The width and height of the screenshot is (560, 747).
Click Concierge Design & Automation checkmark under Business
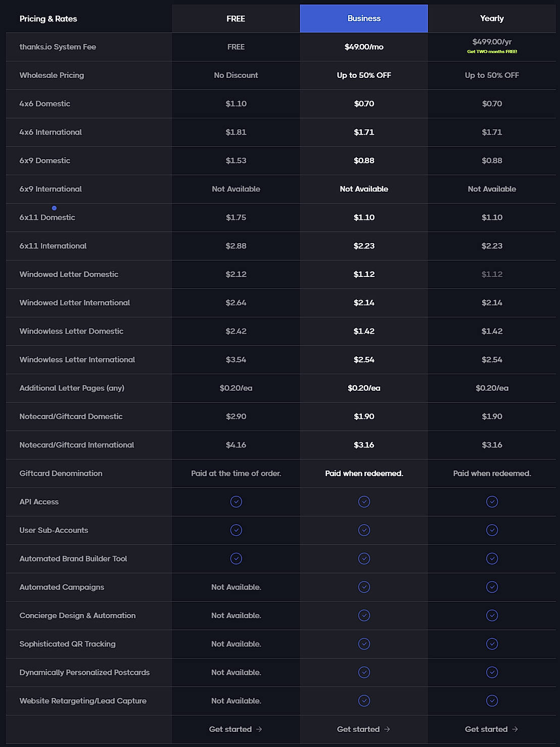364,616
